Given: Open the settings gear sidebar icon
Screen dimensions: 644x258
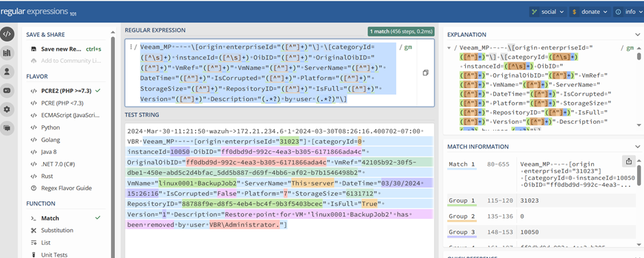Looking at the screenshot, I should pyautogui.click(x=7, y=109).
